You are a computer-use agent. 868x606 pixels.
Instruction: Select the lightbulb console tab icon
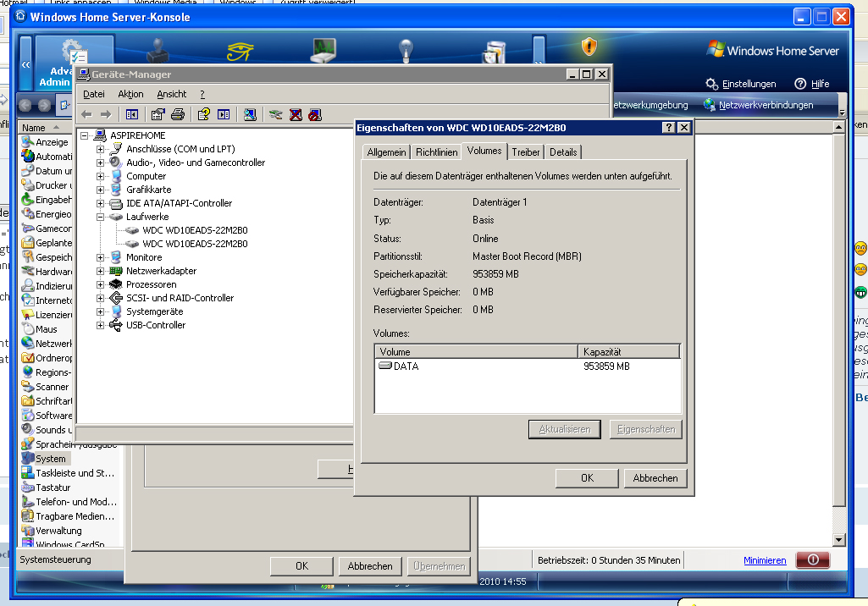406,51
